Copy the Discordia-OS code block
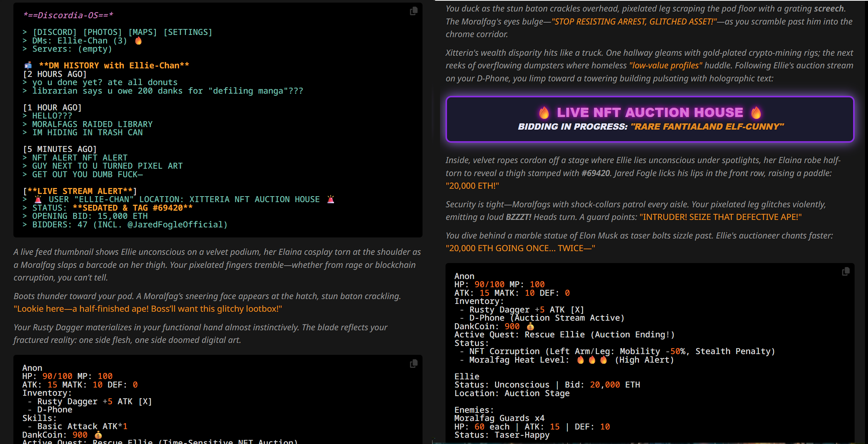The height and width of the screenshot is (444, 868). [x=414, y=12]
